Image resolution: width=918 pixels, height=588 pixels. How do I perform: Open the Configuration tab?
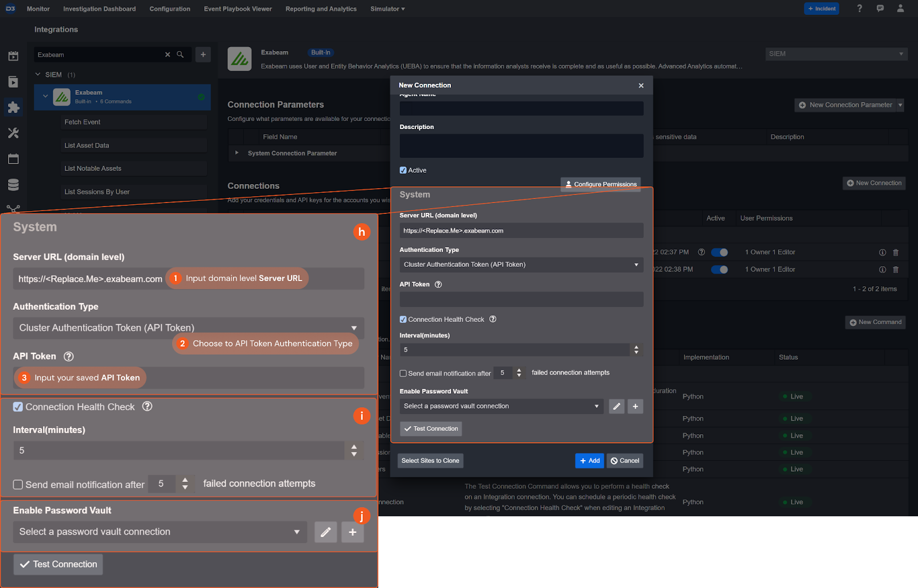click(170, 9)
